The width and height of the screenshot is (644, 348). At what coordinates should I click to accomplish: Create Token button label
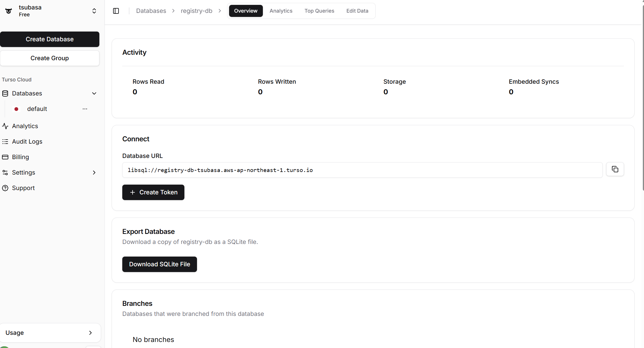pyautogui.click(x=158, y=192)
